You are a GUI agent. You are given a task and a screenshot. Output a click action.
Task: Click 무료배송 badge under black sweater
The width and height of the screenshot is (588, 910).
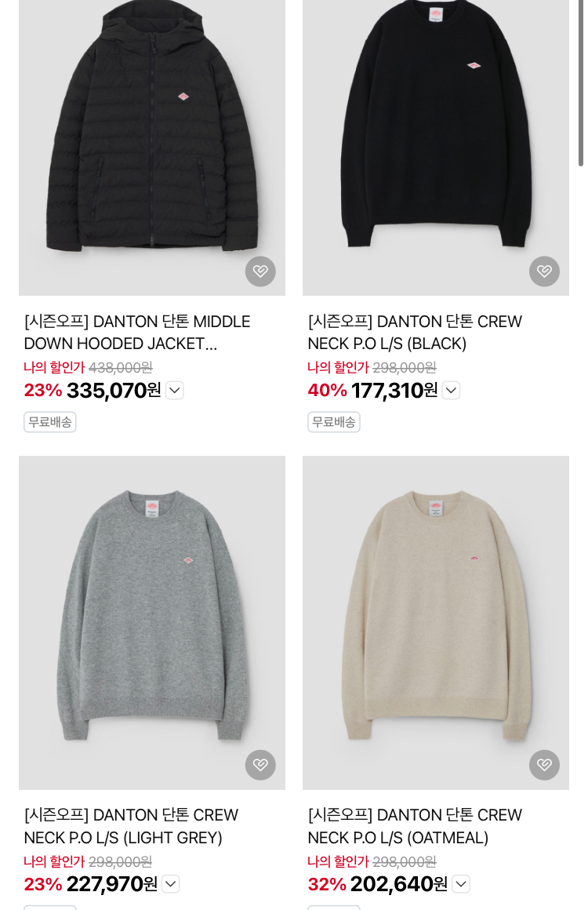pyautogui.click(x=333, y=422)
